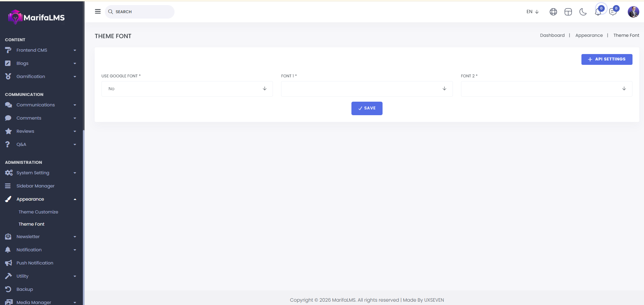Click the globe website icon
The image size is (644, 305).
[553, 12]
